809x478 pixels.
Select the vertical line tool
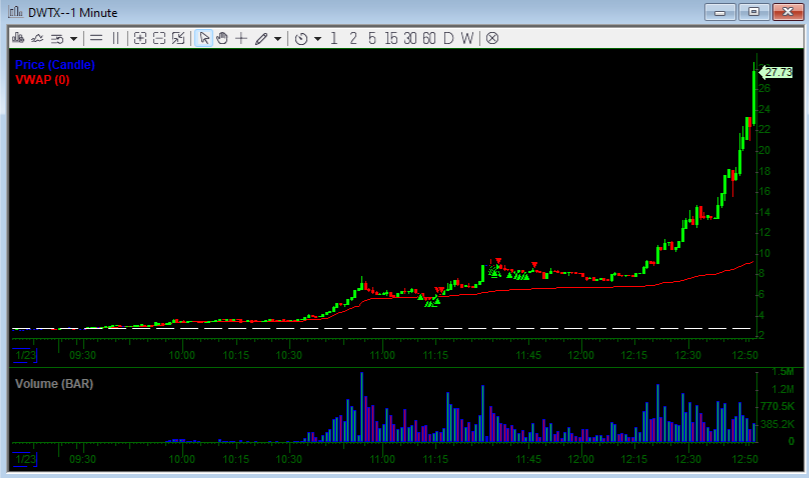pyautogui.click(x=116, y=38)
